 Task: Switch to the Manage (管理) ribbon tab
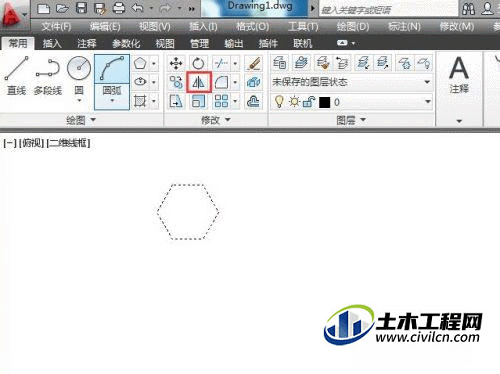(199, 43)
